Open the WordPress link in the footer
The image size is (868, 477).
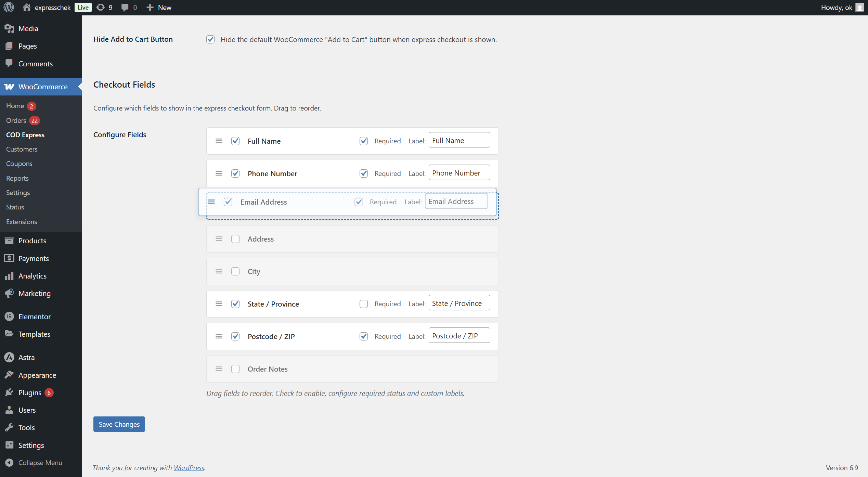pos(189,467)
